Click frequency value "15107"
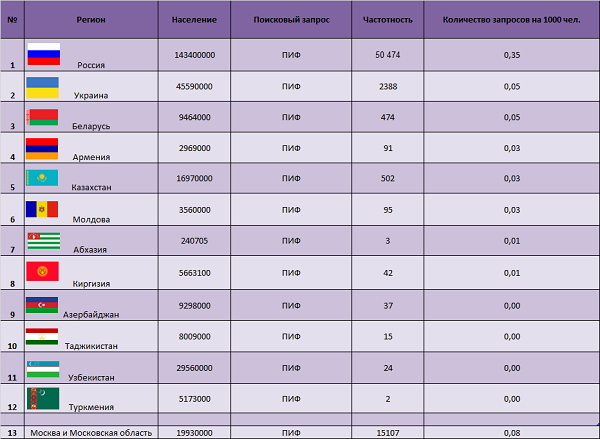Screen dimensions: 600x439 (x=388, y=433)
